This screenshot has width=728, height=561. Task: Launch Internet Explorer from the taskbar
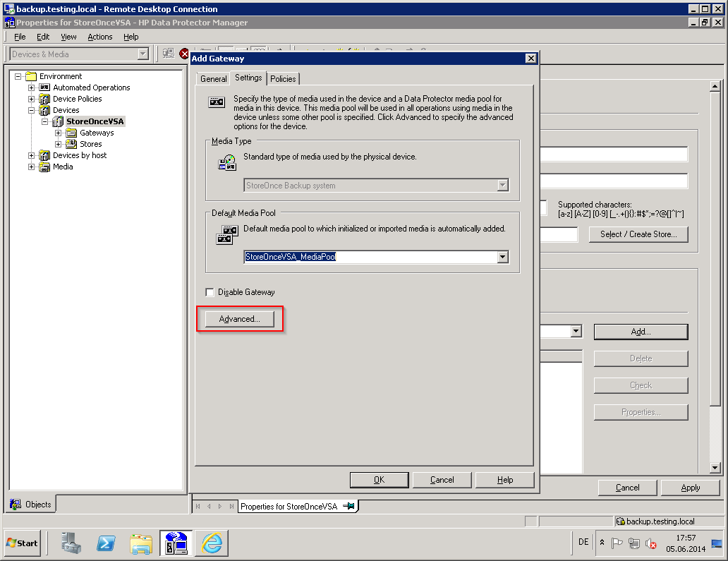[212, 543]
